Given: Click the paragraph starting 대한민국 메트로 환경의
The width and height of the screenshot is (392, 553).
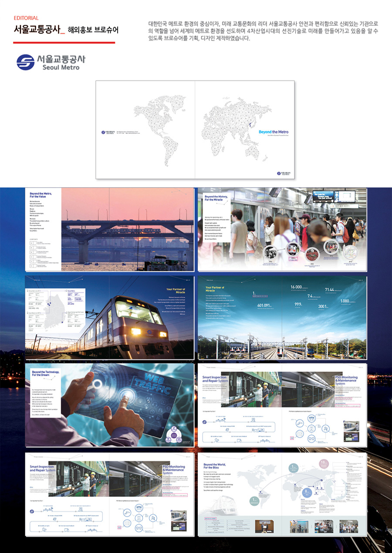Looking at the screenshot, I should pyautogui.click(x=263, y=31).
